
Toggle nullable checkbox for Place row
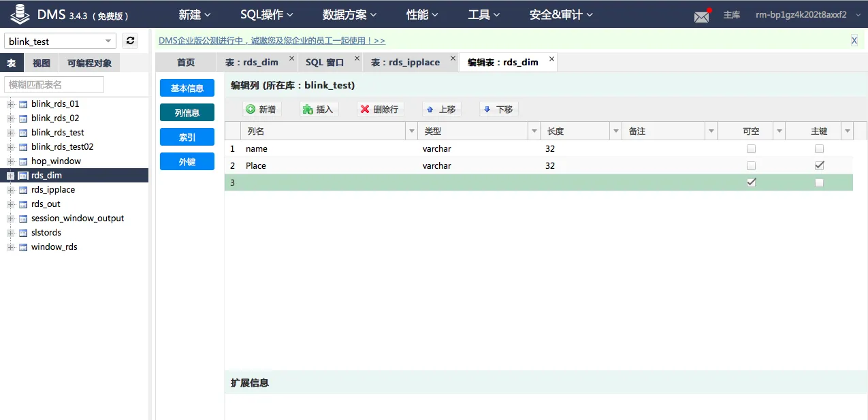[751, 165]
